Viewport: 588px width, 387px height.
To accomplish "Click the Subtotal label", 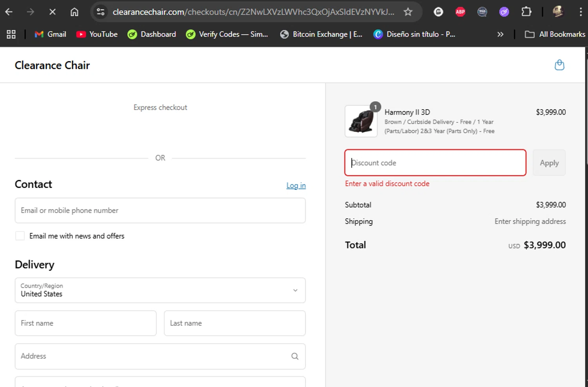I will pos(358,205).
